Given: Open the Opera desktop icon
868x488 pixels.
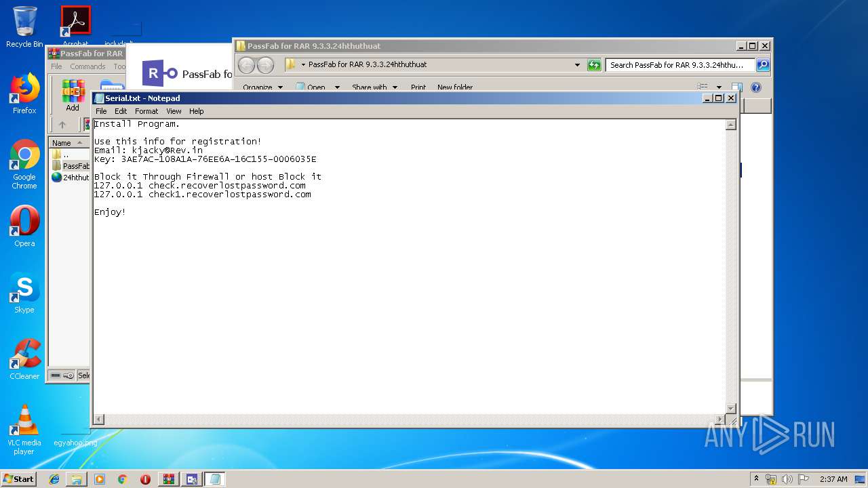Looking at the screenshot, I should point(24,226).
